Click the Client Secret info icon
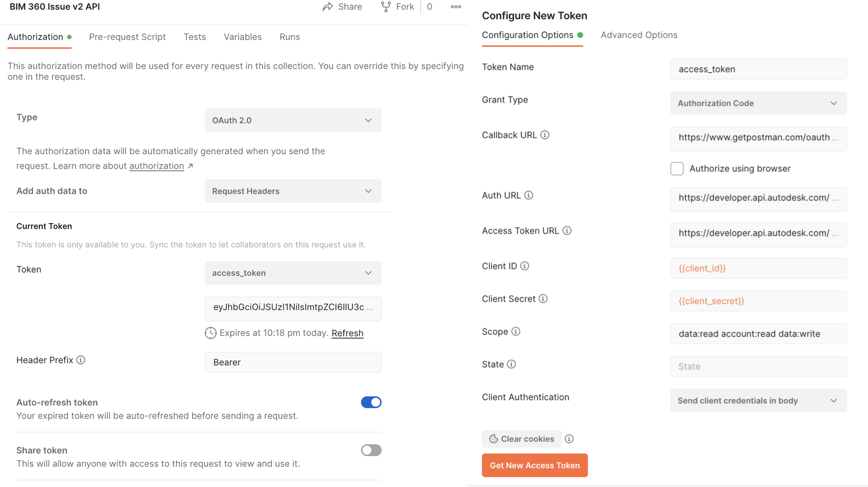 pos(543,299)
